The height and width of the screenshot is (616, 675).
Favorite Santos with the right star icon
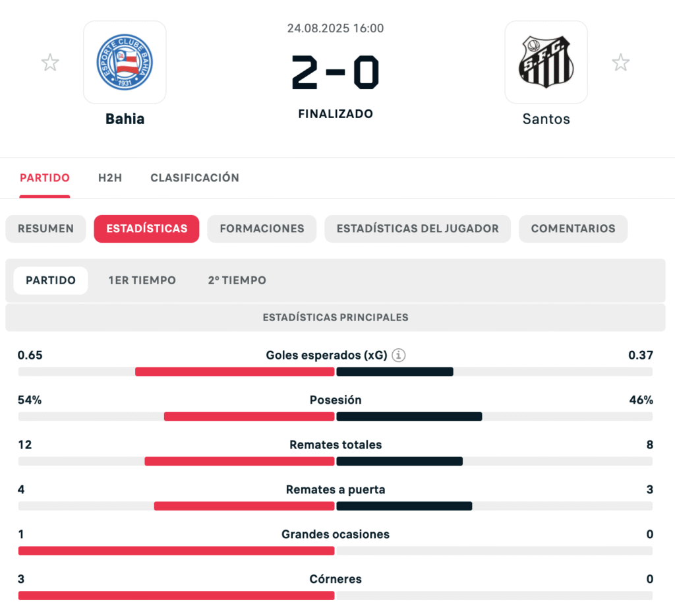[x=620, y=63]
